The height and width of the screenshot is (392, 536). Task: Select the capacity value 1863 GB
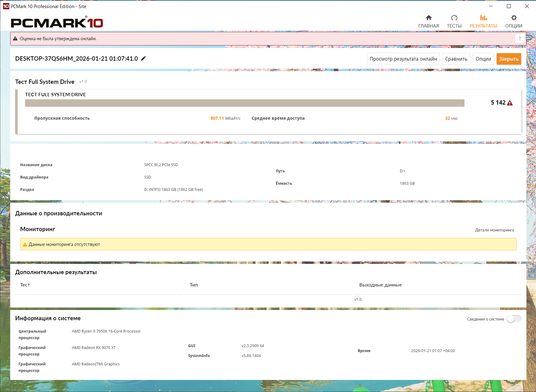[407, 183]
